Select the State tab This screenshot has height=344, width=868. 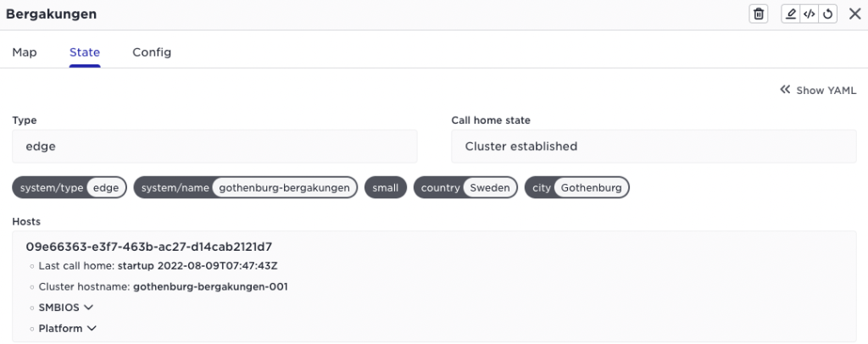(85, 53)
